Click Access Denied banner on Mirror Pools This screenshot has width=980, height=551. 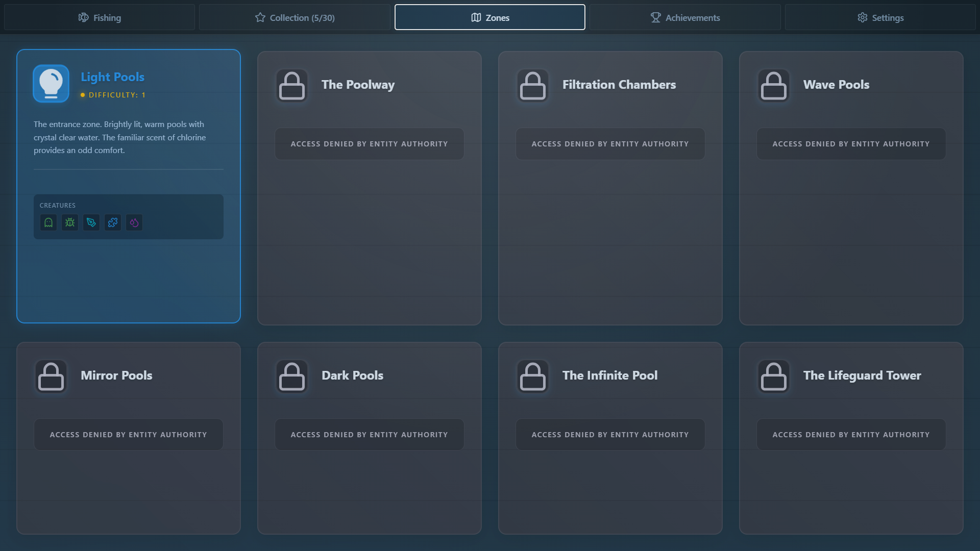click(x=128, y=435)
